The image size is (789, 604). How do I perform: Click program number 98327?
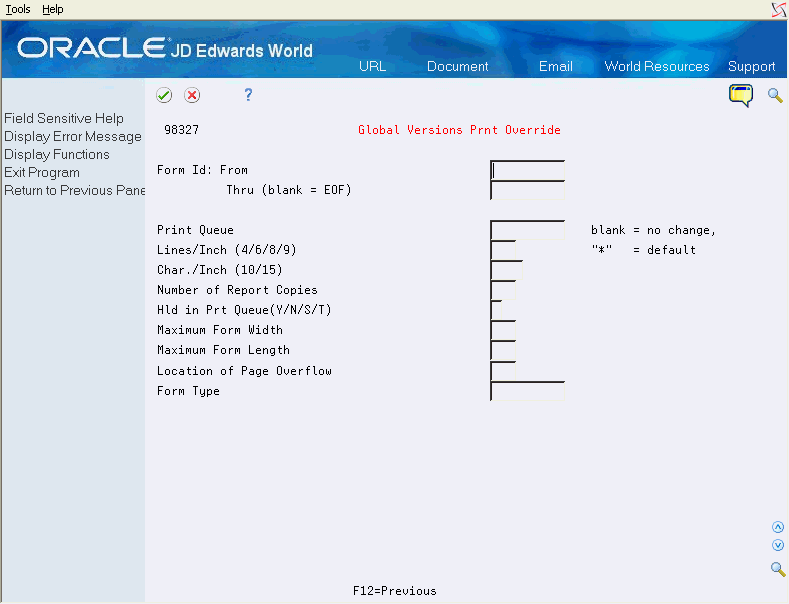[x=182, y=130]
